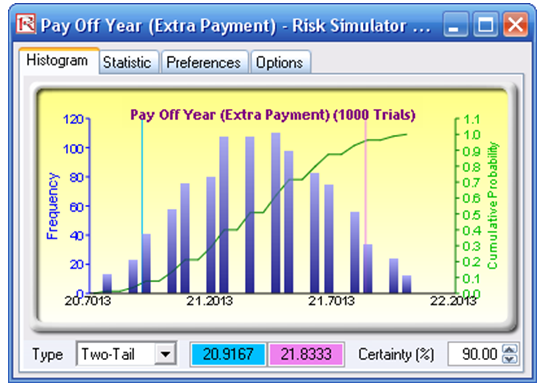This screenshot has width=551, height=391.
Task: Minimize the Pay Off Year window
Action: (455, 24)
